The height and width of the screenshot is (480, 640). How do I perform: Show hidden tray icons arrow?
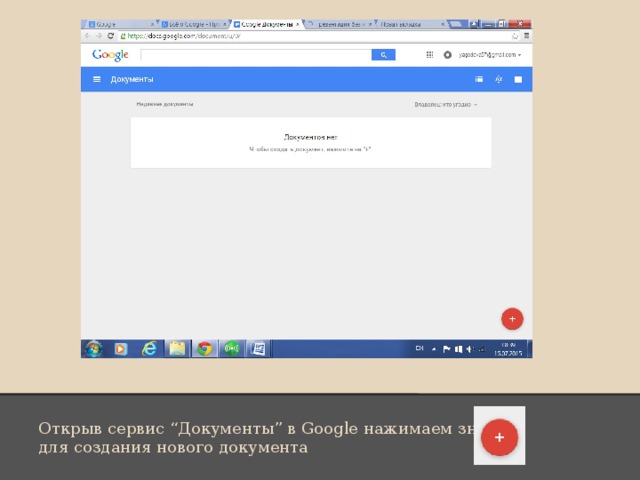click(434, 349)
